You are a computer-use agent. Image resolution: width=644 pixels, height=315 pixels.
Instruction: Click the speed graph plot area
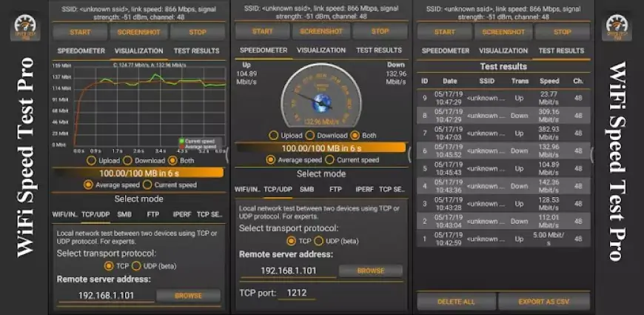click(150, 106)
